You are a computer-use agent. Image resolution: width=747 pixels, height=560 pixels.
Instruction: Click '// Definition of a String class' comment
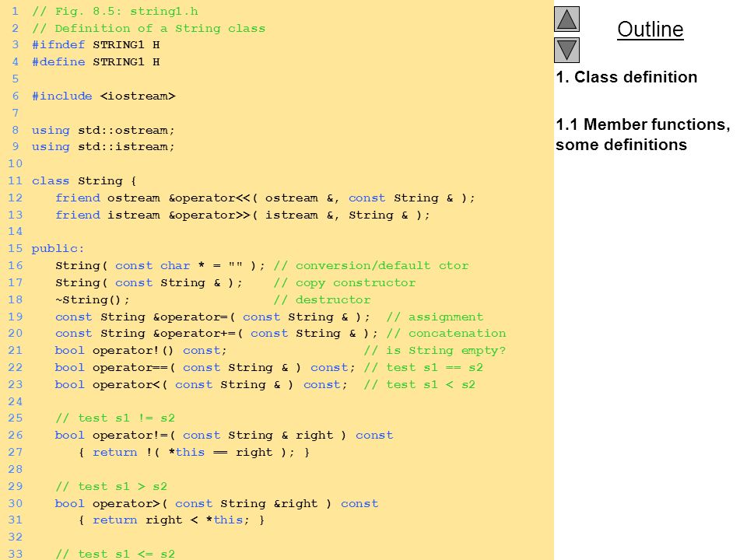[148, 28]
